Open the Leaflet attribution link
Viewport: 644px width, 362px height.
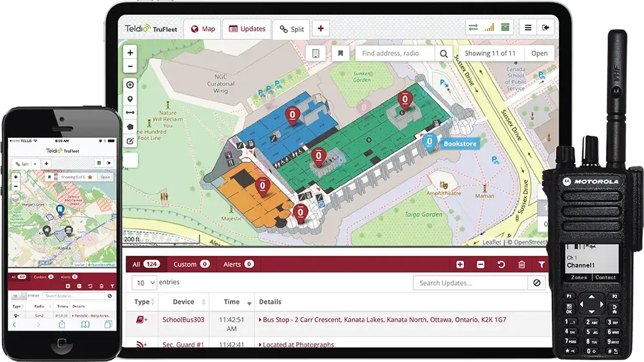pyautogui.click(x=491, y=242)
